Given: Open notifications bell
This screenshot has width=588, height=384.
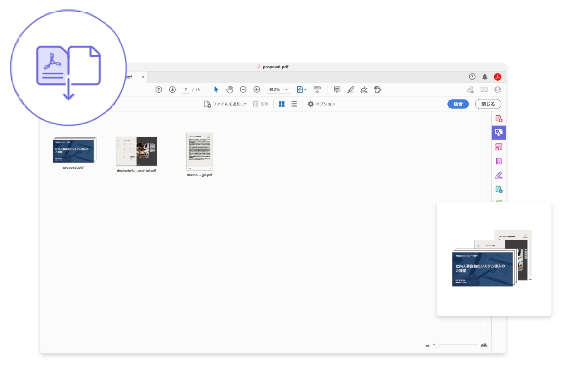Looking at the screenshot, I should pos(485,77).
